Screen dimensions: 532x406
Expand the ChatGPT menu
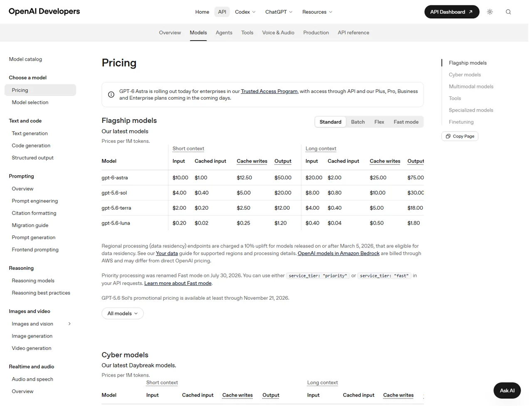[279, 12]
